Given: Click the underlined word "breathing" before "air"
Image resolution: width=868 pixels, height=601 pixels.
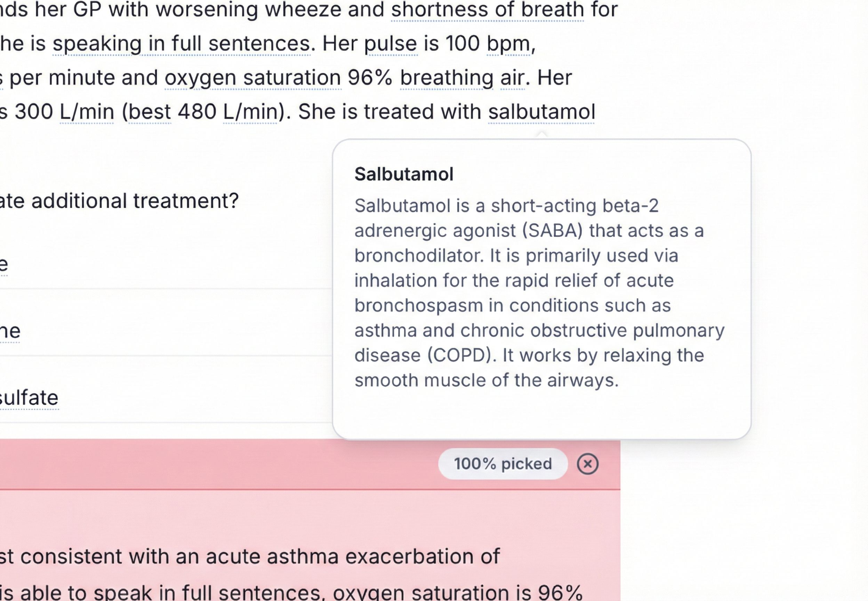Looking at the screenshot, I should 446,78.
